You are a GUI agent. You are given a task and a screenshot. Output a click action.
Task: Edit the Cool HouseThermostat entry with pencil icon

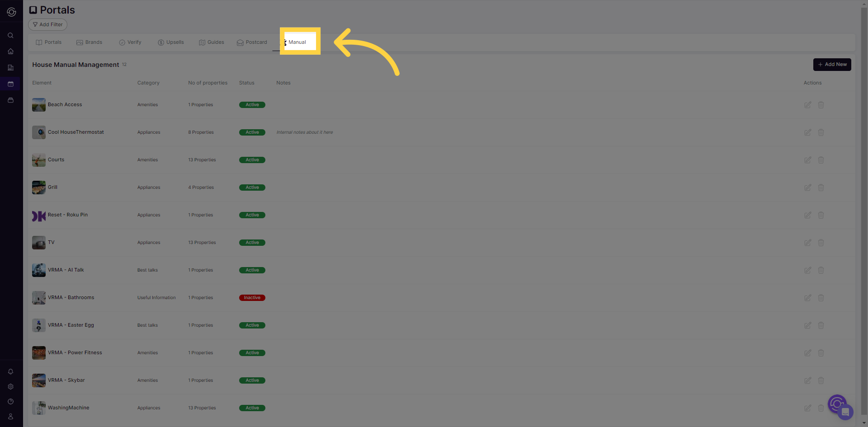tap(808, 132)
